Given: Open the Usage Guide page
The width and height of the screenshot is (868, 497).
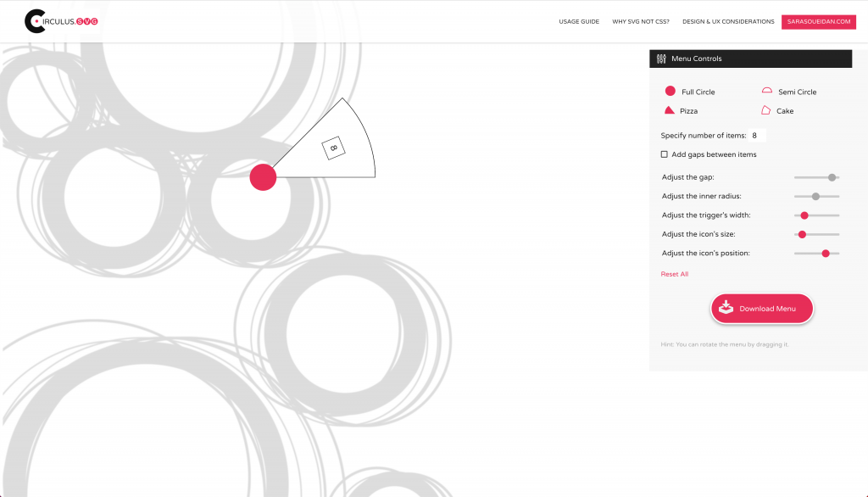Looking at the screenshot, I should pyautogui.click(x=578, y=21).
